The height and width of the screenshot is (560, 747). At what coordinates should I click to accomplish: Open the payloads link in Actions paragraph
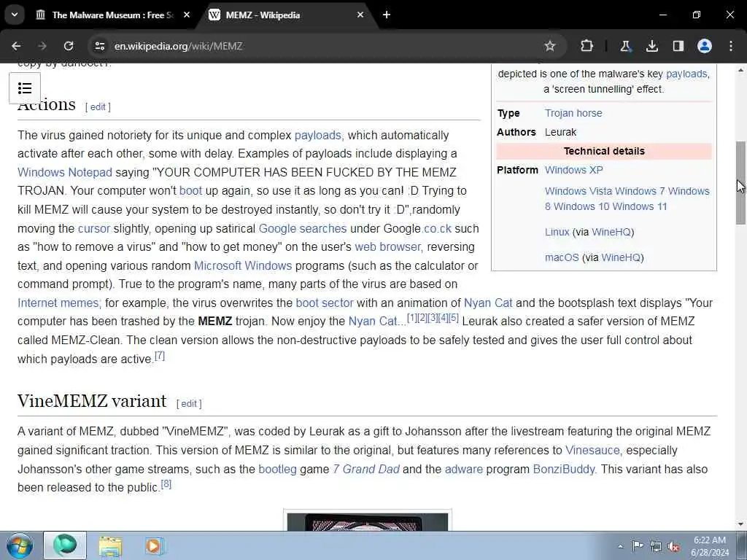click(318, 135)
